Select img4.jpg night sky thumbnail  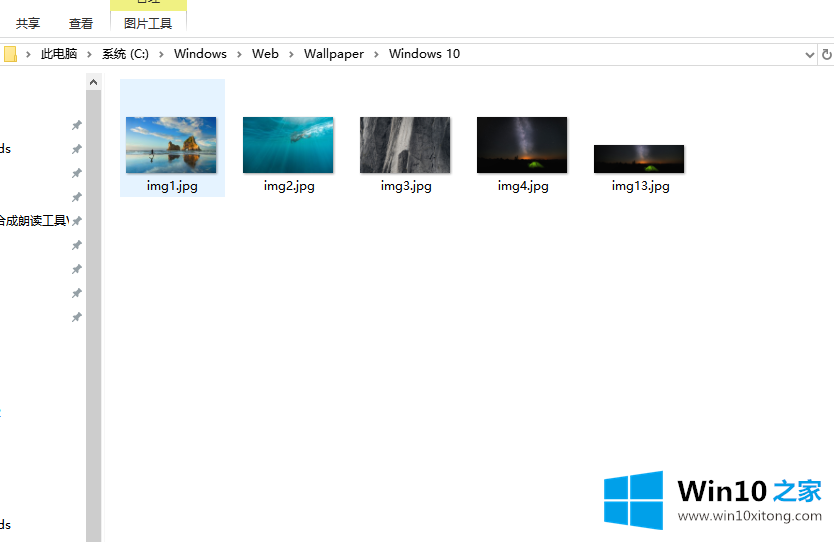522,145
